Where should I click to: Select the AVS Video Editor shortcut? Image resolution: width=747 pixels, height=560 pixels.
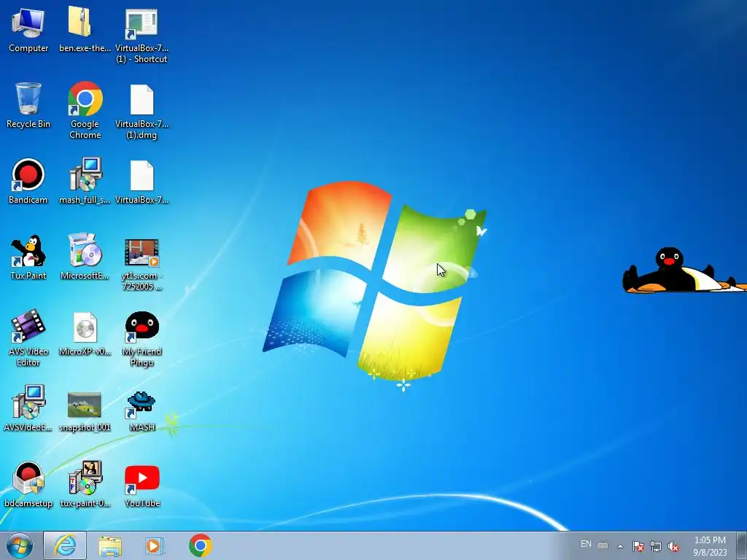[28, 338]
